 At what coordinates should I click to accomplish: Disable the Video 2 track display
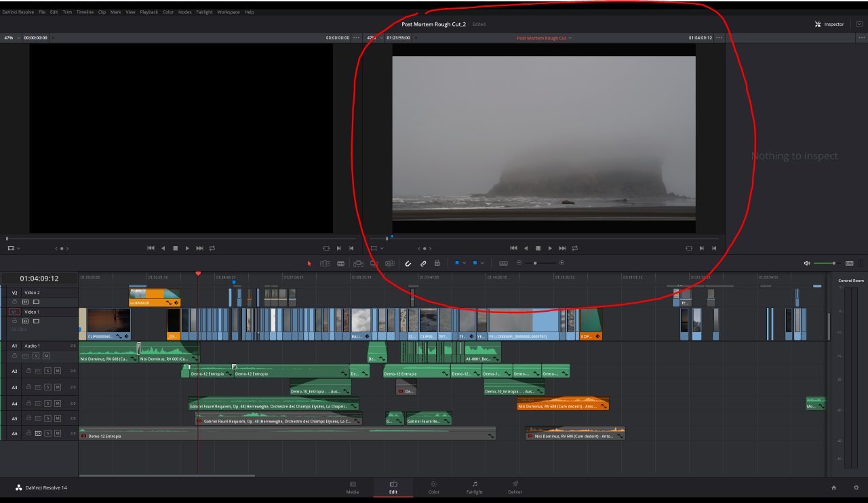[x=36, y=301]
